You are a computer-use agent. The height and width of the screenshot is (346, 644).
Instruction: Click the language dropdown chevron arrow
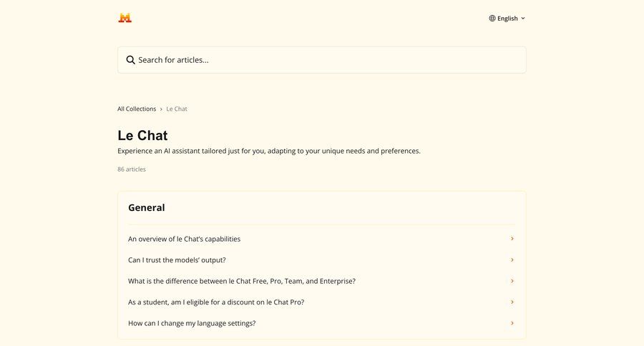[x=523, y=19]
